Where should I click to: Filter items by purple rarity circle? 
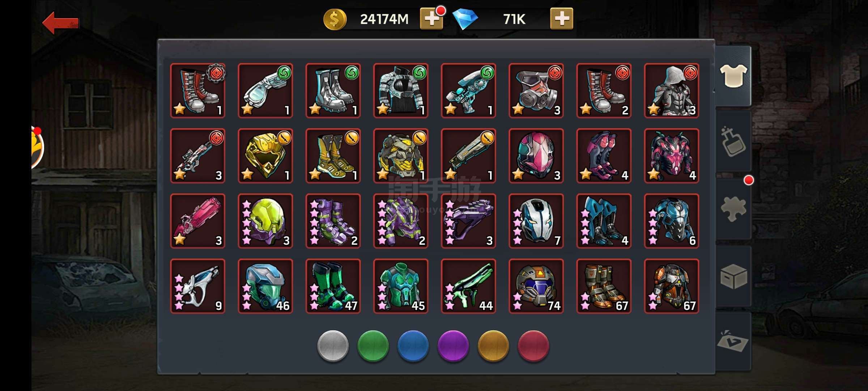[x=453, y=346]
